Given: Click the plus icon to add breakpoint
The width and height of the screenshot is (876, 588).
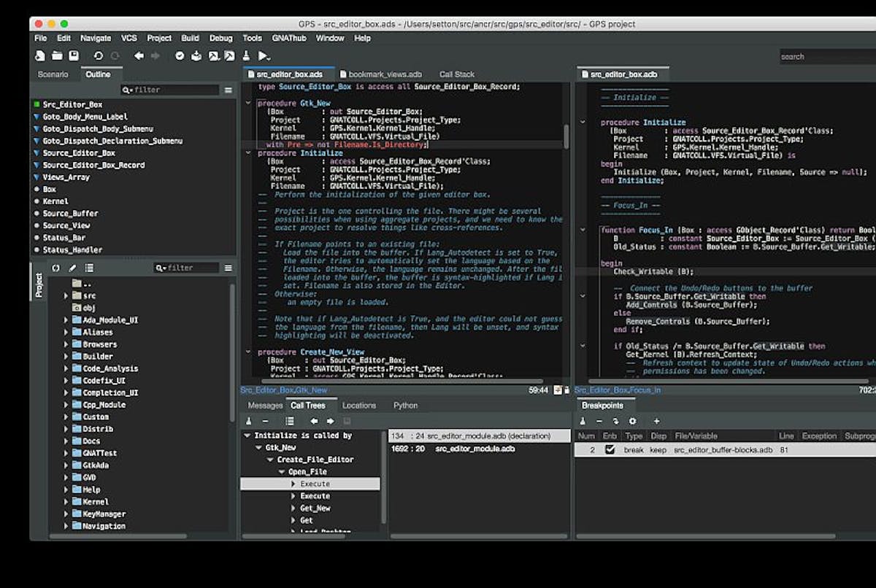Looking at the screenshot, I should click(x=656, y=422).
